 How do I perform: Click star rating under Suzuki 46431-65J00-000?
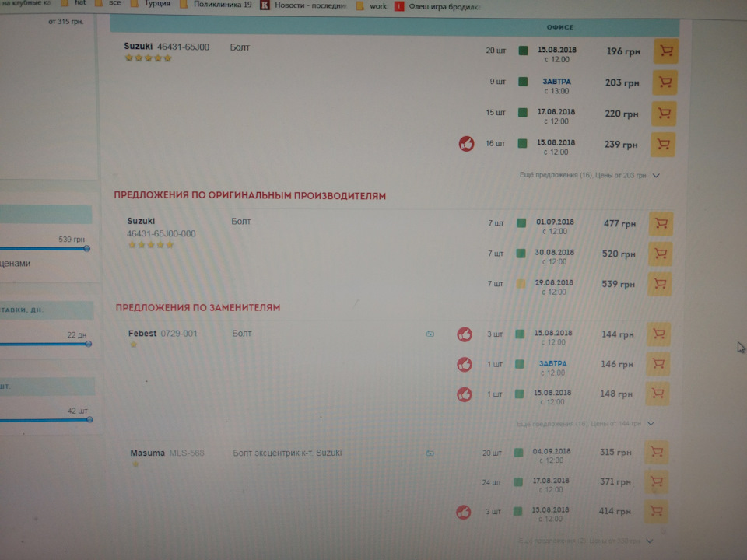coord(150,245)
